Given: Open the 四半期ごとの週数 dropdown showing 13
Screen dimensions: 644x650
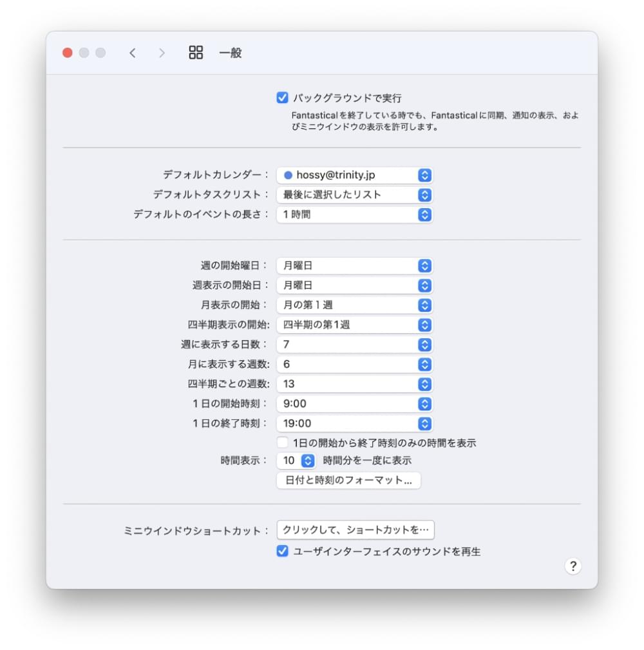Looking at the screenshot, I should click(354, 384).
